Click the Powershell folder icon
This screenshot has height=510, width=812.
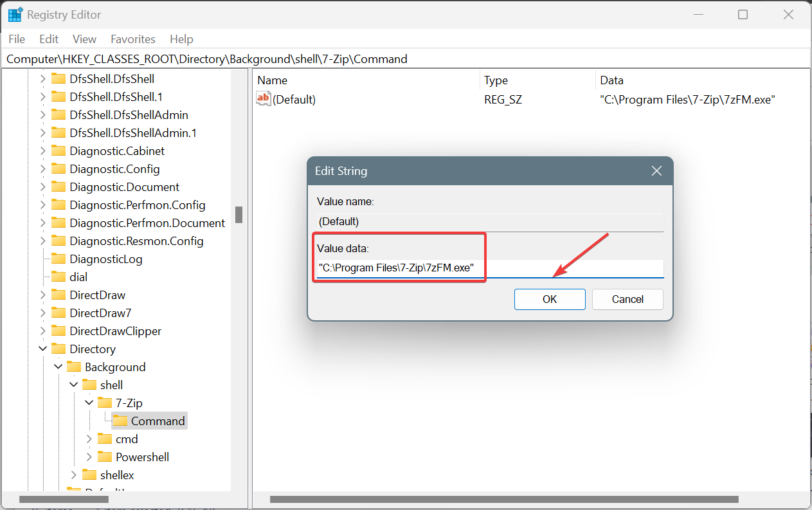[105, 457]
